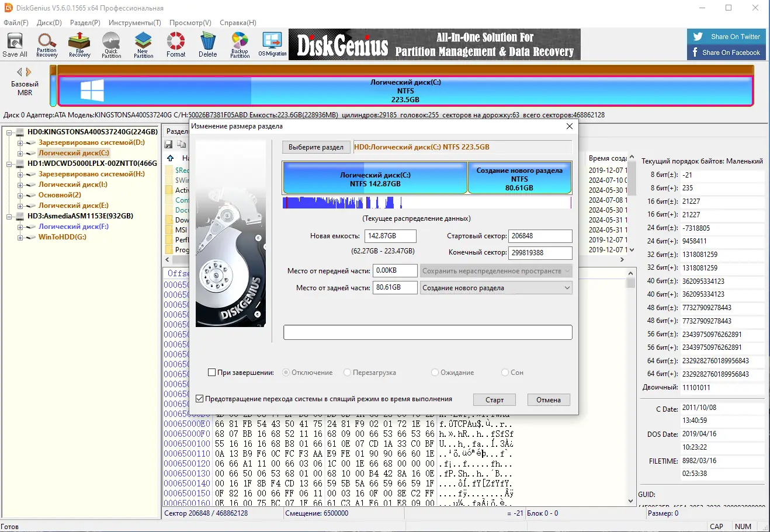770x532 pixels.
Task: Launch the File Recovery tool
Action: pos(79,45)
